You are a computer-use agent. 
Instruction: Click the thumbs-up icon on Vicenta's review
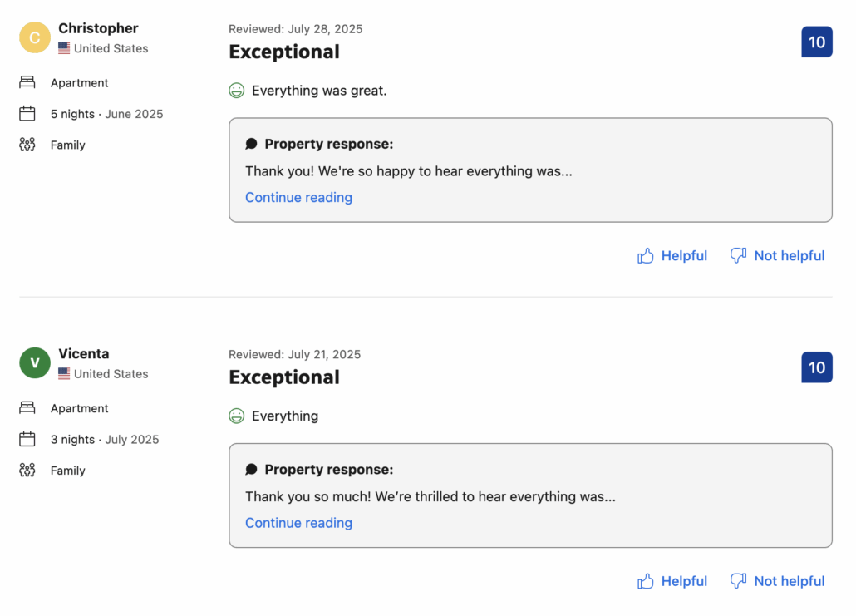point(645,581)
